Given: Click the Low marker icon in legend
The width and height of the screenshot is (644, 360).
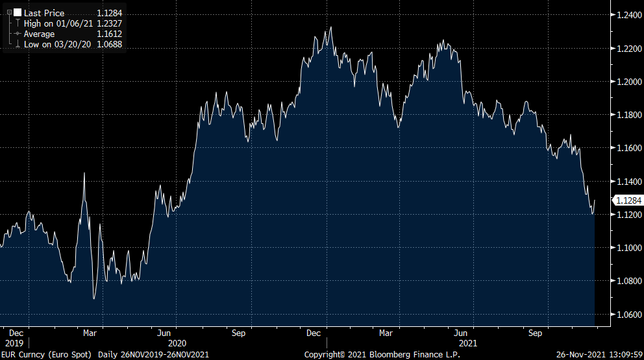Looking at the screenshot, I should pyautogui.click(x=17, y=44).
